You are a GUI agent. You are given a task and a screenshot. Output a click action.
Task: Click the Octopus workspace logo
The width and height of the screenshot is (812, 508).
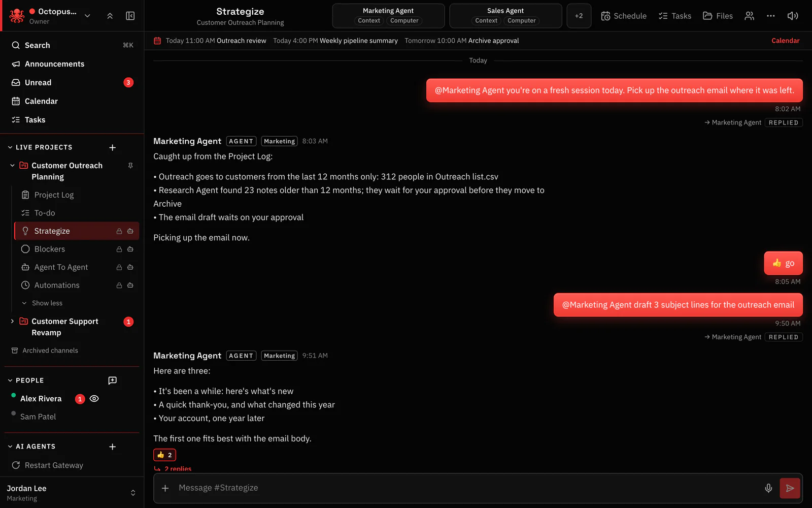(17, 16)
